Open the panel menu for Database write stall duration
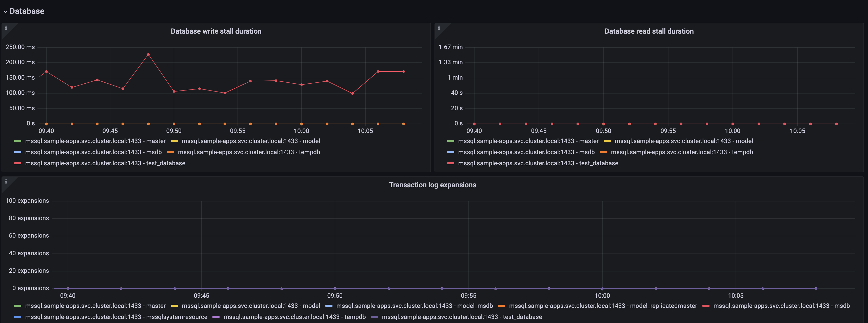This screenshot has width=868, height=323. 216,31
